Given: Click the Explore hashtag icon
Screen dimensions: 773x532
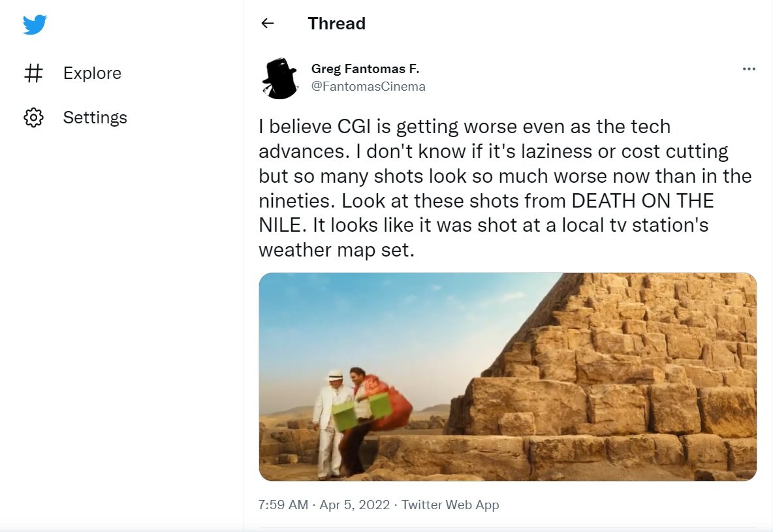Looking at the screenshot, I should [33, 73].
